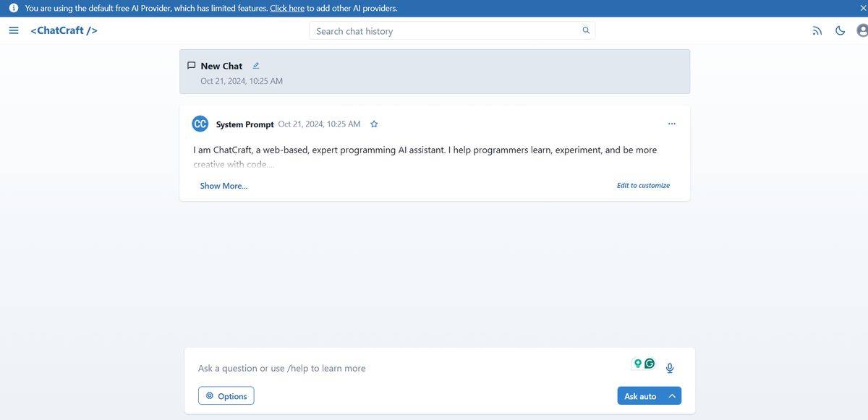The height and width of the screenshot is (420, 868).
Task: Click the CC System Prompt avatar
Action: (200, 124)
